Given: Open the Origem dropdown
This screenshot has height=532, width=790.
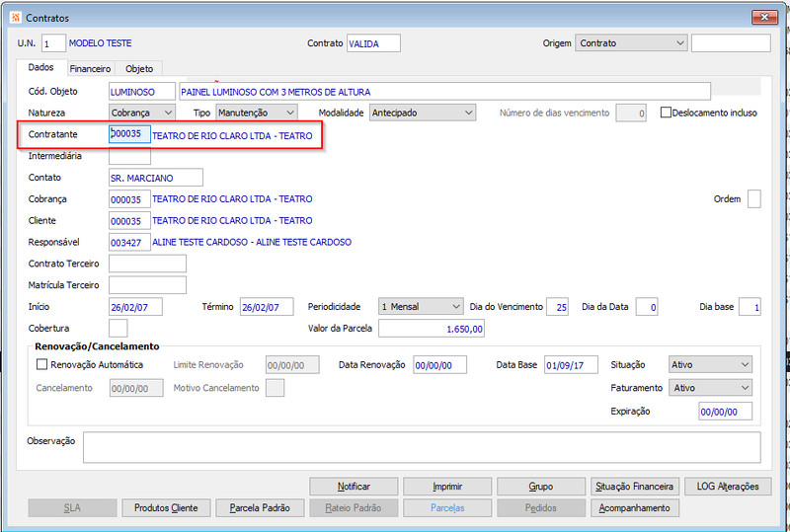Looking at the screenshot, I should pos(631,43).
